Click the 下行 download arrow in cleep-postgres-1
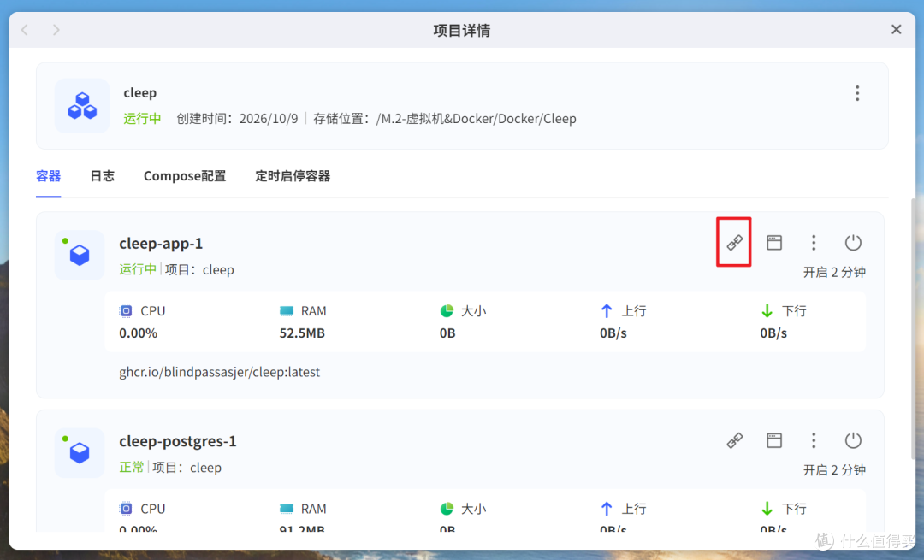 pyautogui.click(x=767, y=509)
